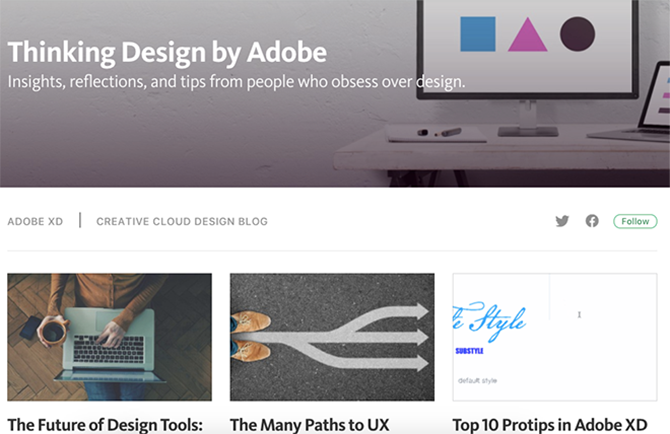
Task: Open the Style text article thumbnail
Action: [x=555, y=337]
